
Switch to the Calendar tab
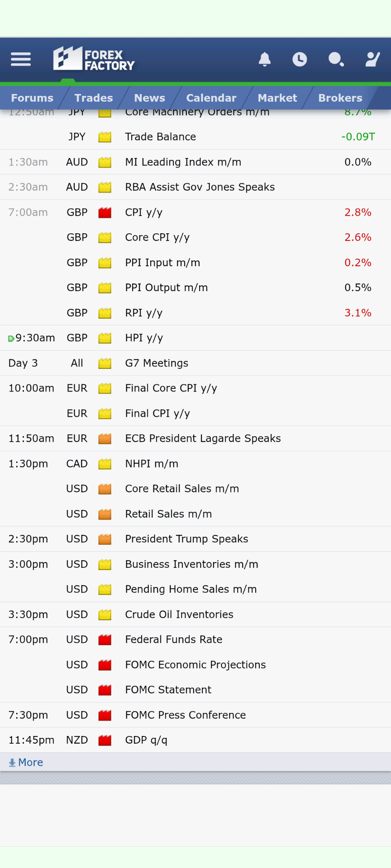click(211, 98)
